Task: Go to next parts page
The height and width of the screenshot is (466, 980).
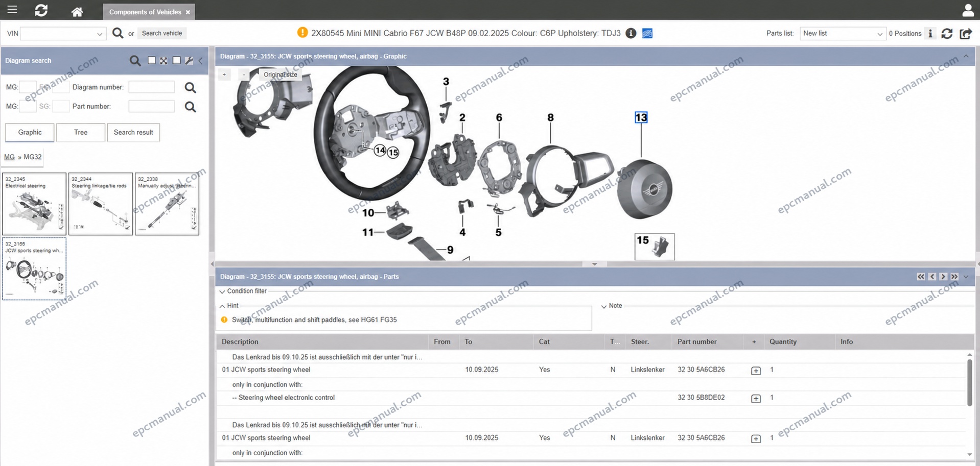Action: (943, 277)
